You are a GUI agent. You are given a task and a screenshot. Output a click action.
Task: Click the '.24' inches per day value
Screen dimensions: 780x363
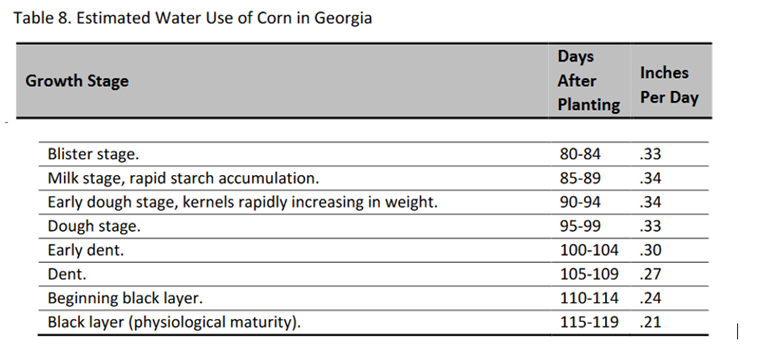[650, 298]
